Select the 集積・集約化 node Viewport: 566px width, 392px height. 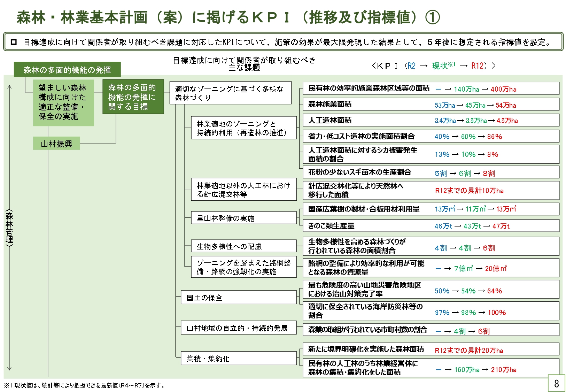(238, 359)
